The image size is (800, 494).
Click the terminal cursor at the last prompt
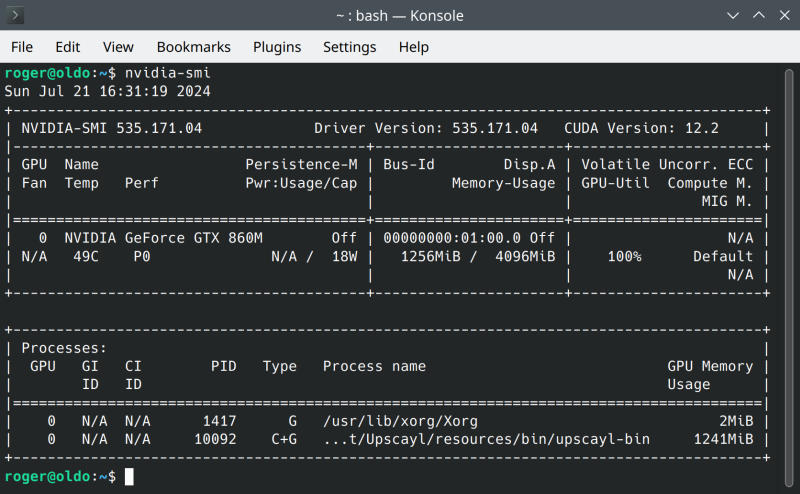129,476
